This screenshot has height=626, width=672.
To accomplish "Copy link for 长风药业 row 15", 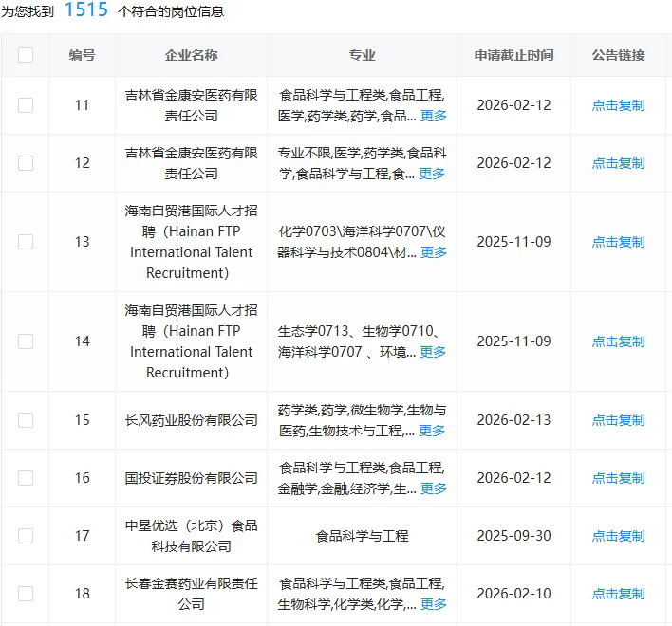I will click(x=619, y=420).
